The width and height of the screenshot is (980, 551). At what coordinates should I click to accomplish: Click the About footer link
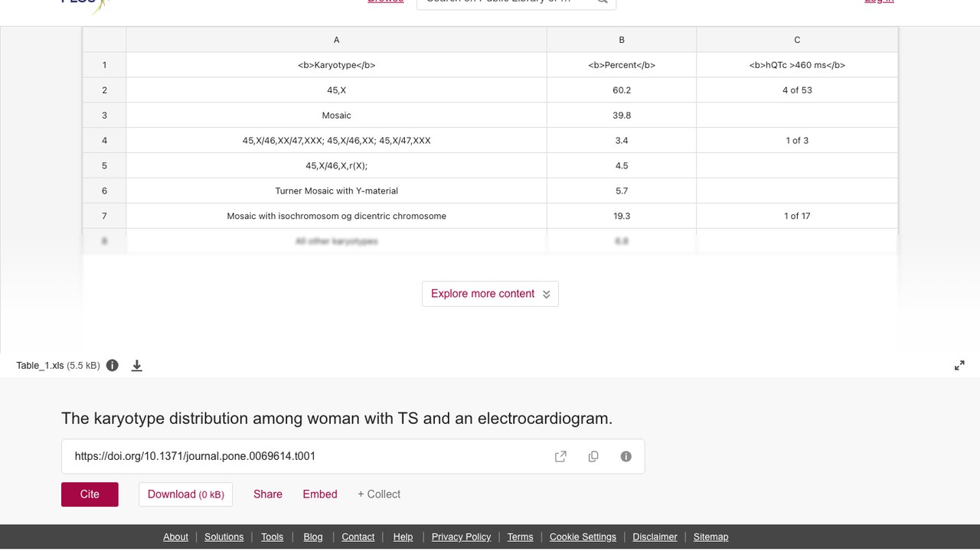175,537
